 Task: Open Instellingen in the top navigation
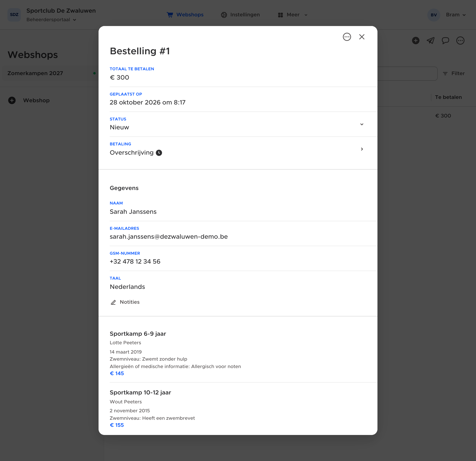(240, 15)
